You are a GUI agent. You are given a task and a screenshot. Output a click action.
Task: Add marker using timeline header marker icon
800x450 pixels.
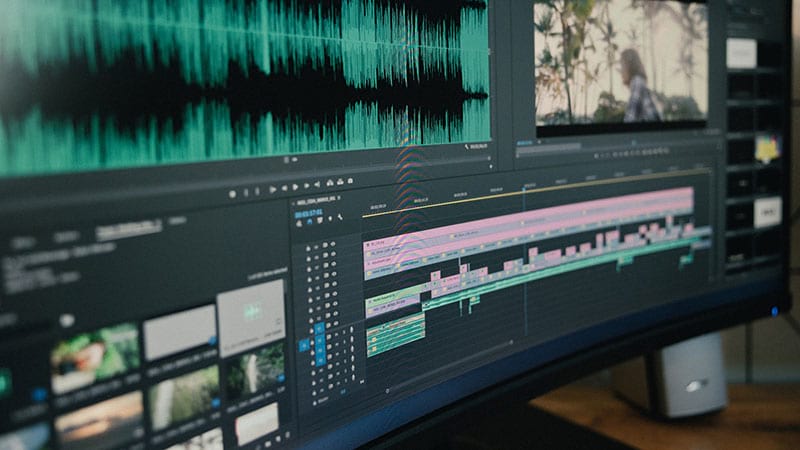[330, 219]
